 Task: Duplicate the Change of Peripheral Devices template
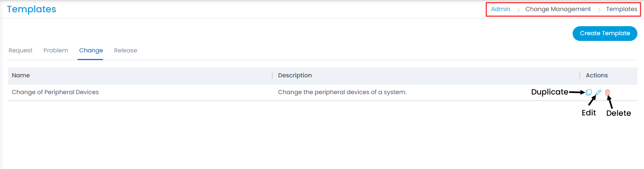[x=589, y=92]
